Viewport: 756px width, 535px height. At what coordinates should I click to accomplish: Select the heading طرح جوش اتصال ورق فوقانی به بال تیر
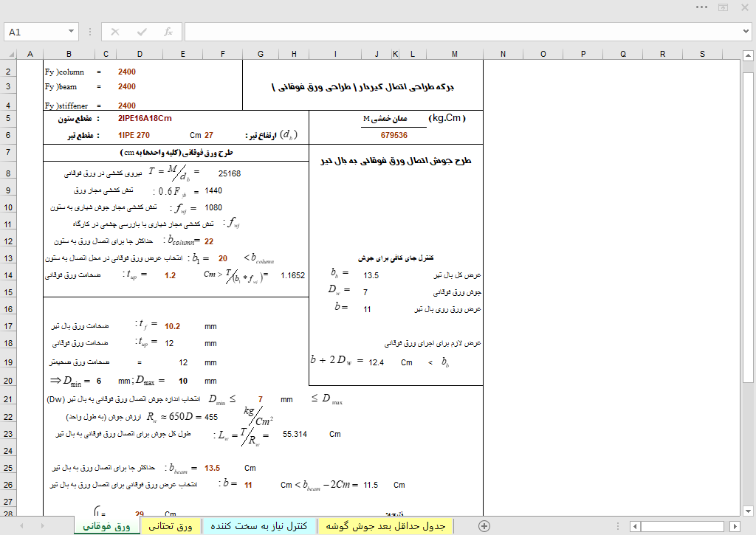point(396,161)
